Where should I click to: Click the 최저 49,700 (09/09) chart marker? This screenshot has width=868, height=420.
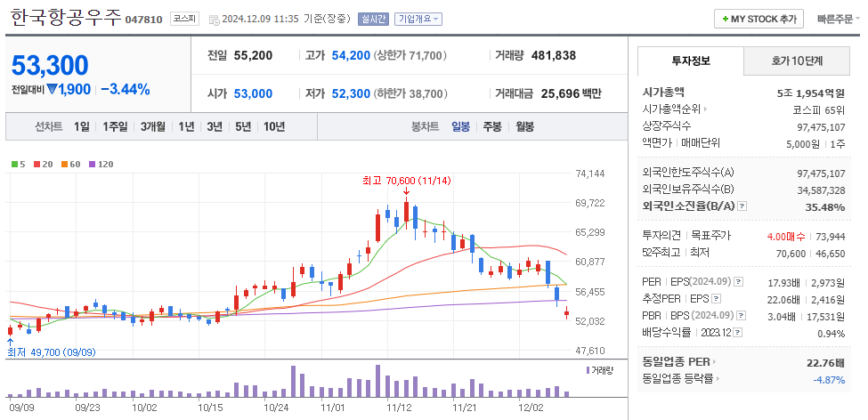[51, 352]
